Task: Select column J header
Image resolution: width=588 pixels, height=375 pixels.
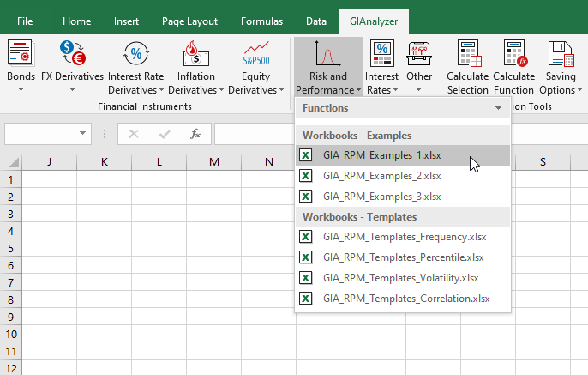Action: coord(49,162)
